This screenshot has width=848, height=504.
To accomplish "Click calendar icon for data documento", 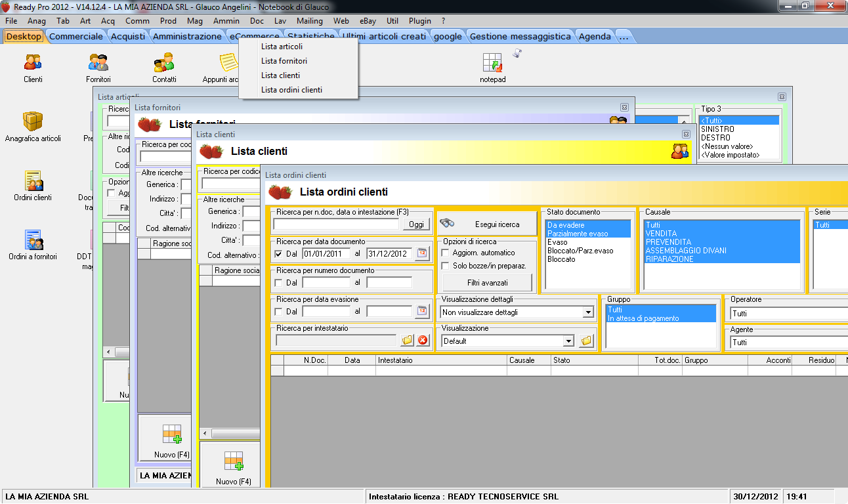I will tap(423, 254).
